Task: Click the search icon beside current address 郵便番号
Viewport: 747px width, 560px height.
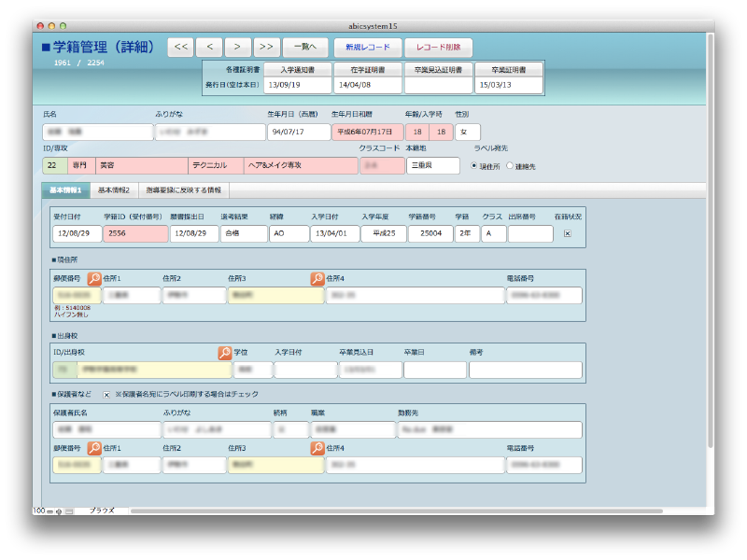Action: tap(94, 278)
